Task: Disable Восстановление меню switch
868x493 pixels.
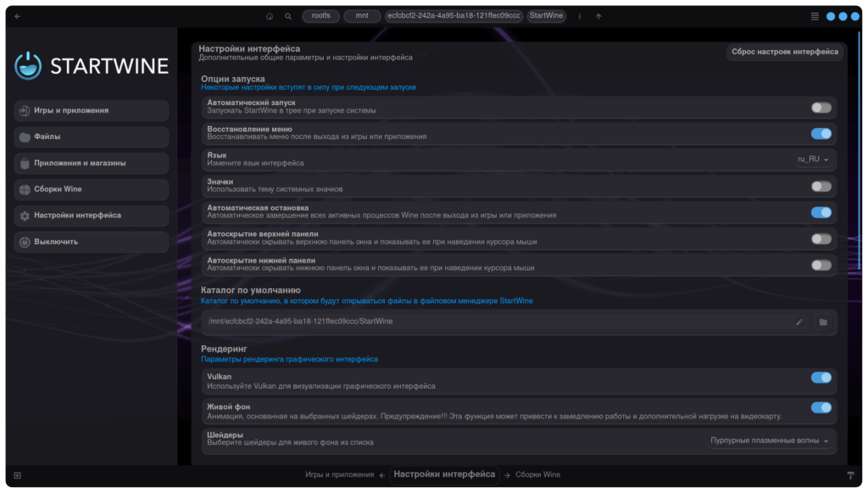Action: 821,134
